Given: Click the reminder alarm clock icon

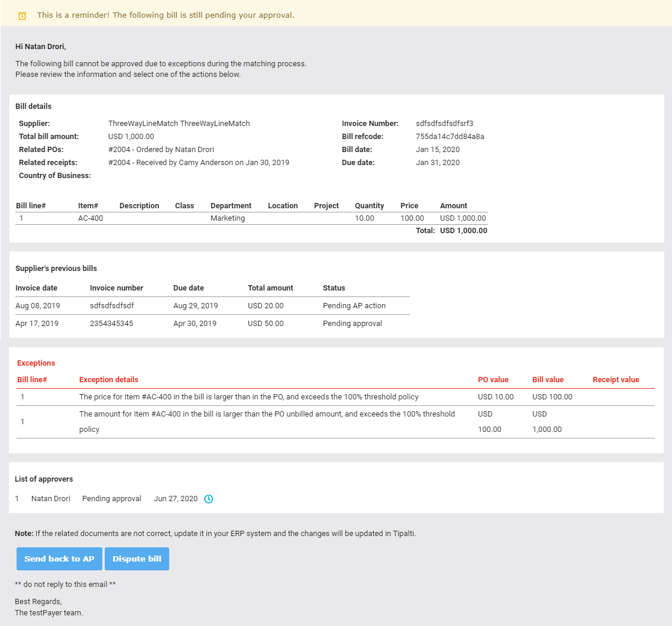Looking at the screenshot, I should click(22, 16).
